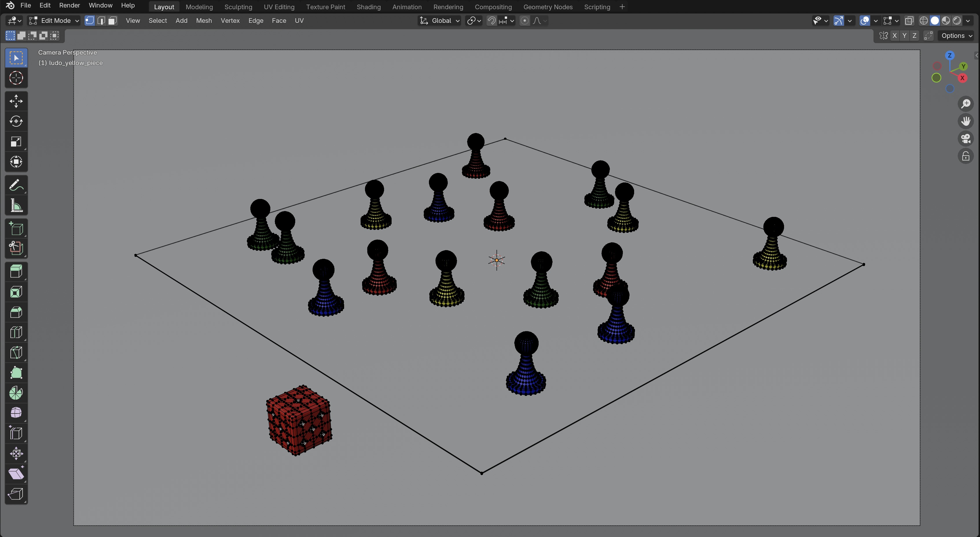Pick the Poly Build tool
Viewport: 980px width, 537px height.
[x=16, y=373]
